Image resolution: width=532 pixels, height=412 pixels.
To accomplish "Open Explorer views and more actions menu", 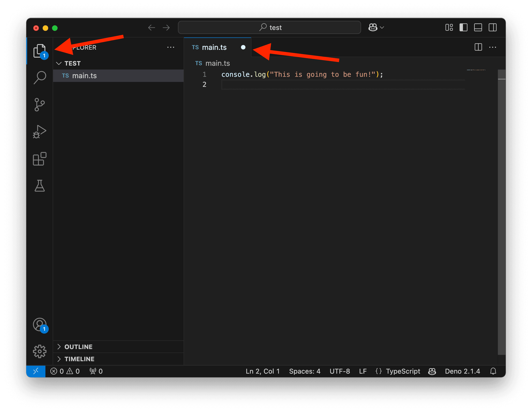I will point(171,47).
